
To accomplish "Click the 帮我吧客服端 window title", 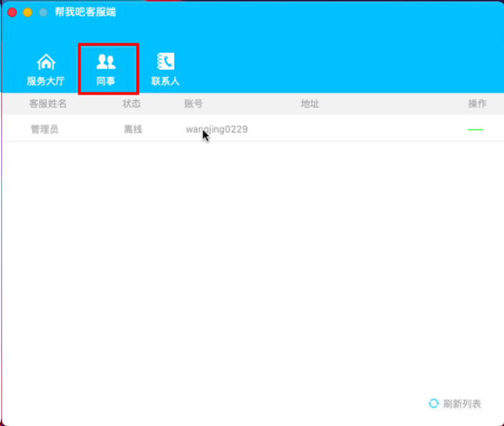I will point(85,12).
